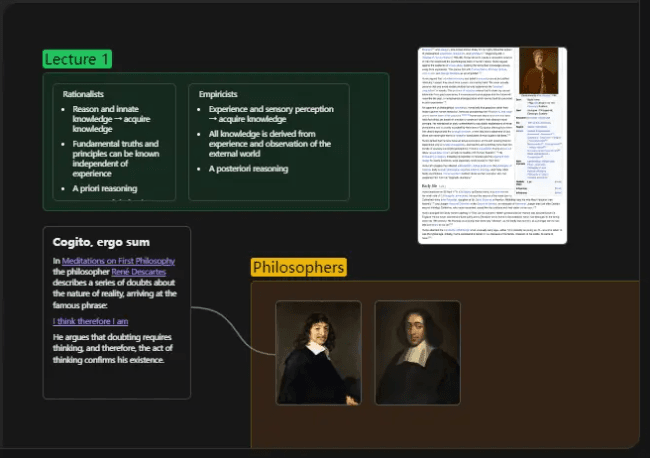The image size is (650, 458).
Task: Select the orange Philosophers group label
Action: click(298, 267)
